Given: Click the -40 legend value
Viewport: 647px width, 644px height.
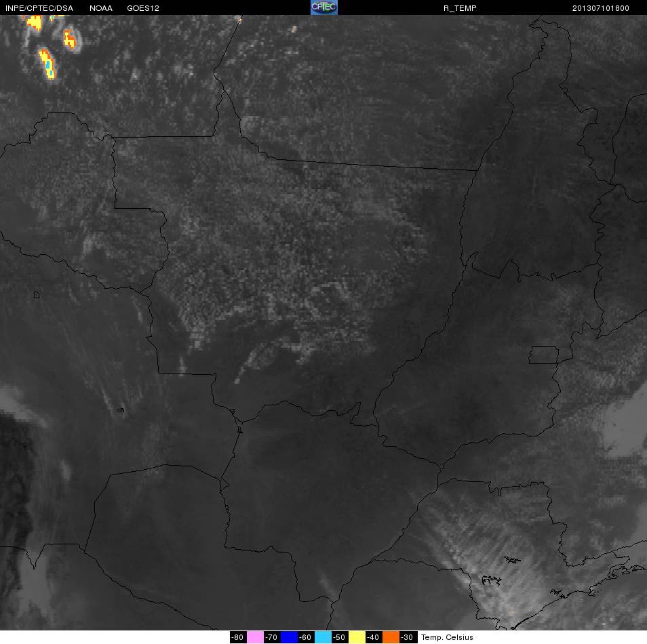Looking at the screenshot, I should tap(373, 637).
